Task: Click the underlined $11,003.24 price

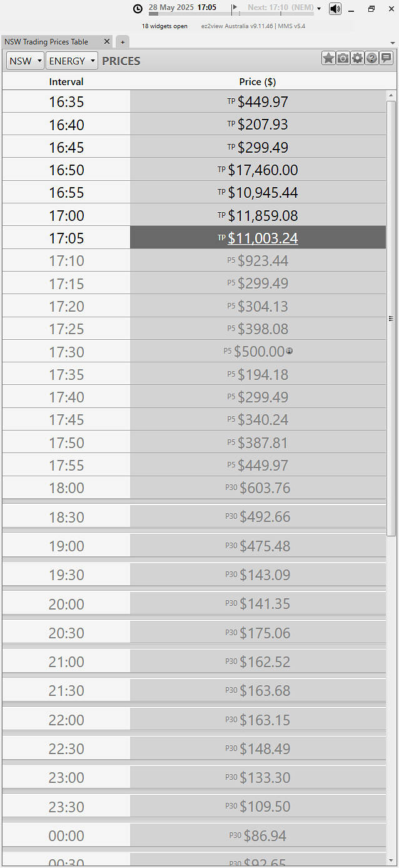Action: [x=263, y=238]
